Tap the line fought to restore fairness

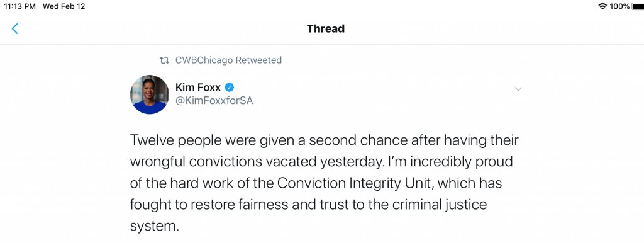308,204
